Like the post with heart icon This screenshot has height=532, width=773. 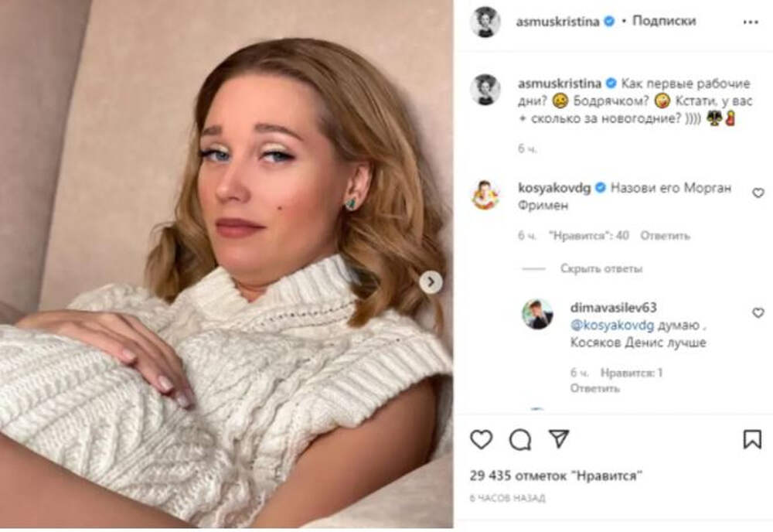pos(481,440)
